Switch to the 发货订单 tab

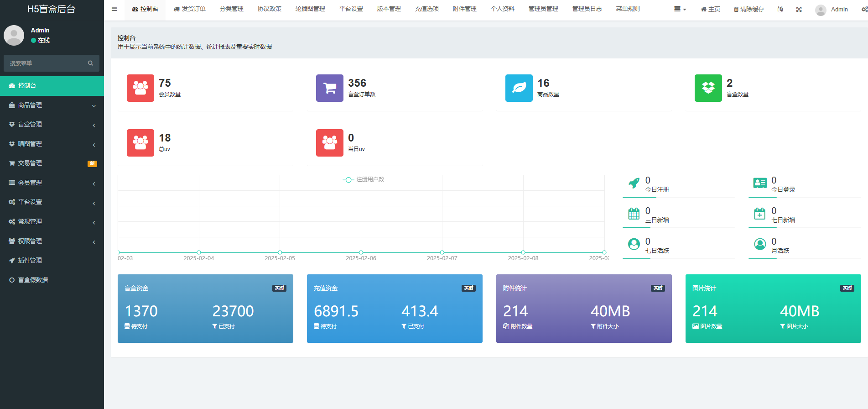(x=190, y=9)
